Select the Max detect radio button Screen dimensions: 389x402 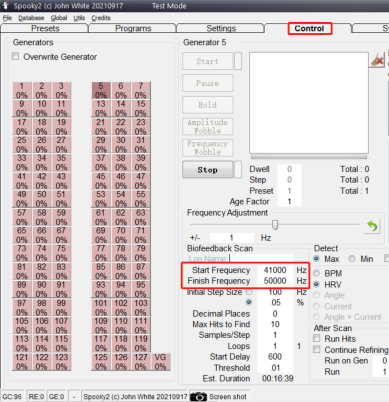[317, 259]
